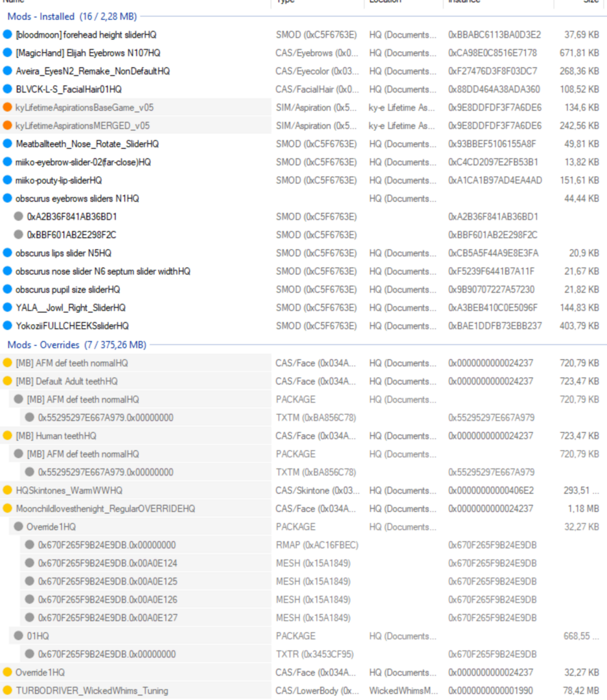Click the blue dot for obscurus lips slider N5HQ
The width and height of the screenshot is (607, 700).
(x=7, y=253)
